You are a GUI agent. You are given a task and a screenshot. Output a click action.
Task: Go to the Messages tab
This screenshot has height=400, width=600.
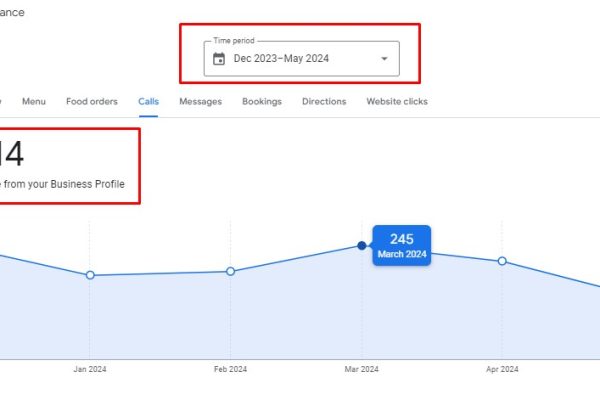pyautogui.click(x=200, y=101)
